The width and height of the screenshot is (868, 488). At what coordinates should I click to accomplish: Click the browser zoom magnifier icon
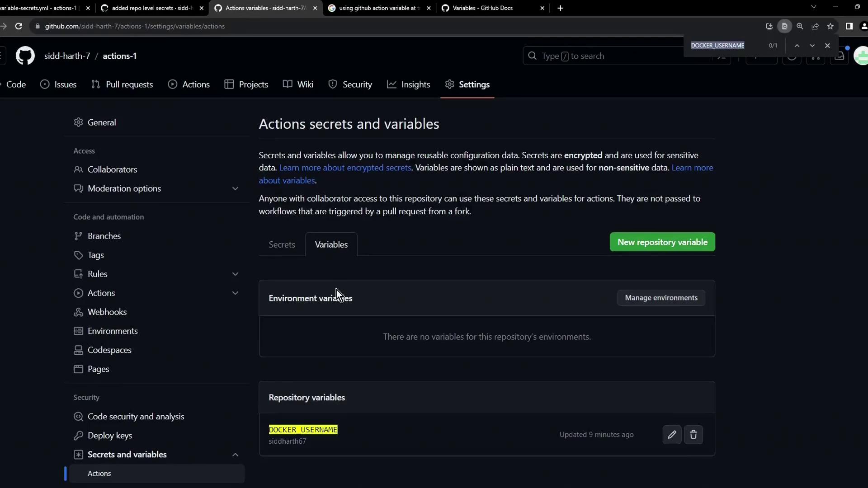tap(800, 26)
